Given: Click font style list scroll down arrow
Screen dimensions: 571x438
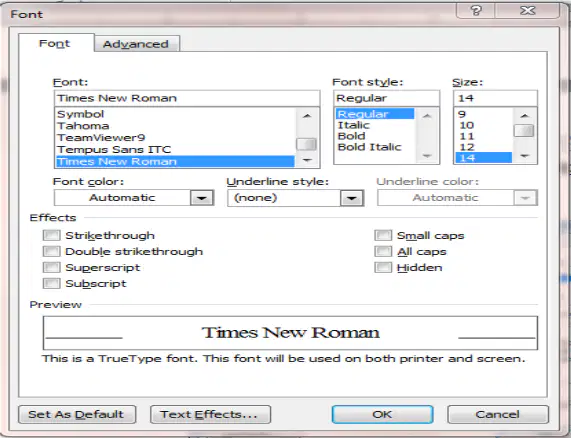Looking at the screenshot, I should [427, 156].
